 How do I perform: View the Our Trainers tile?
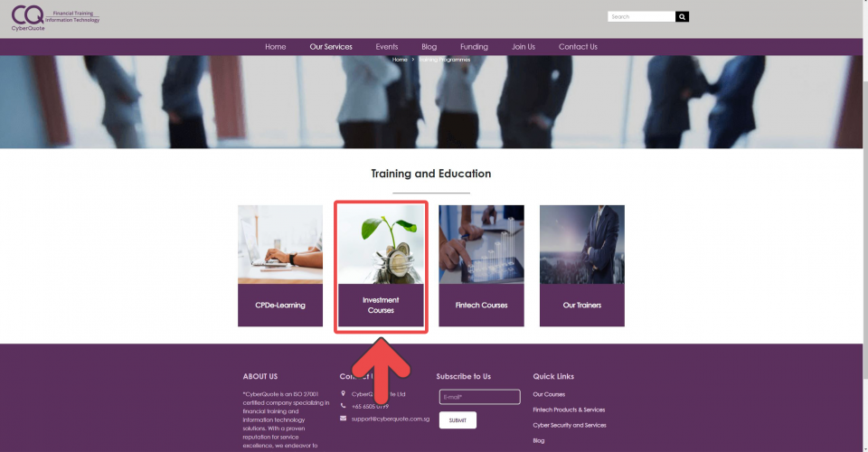pyautogui.click(x=581, y=266)
